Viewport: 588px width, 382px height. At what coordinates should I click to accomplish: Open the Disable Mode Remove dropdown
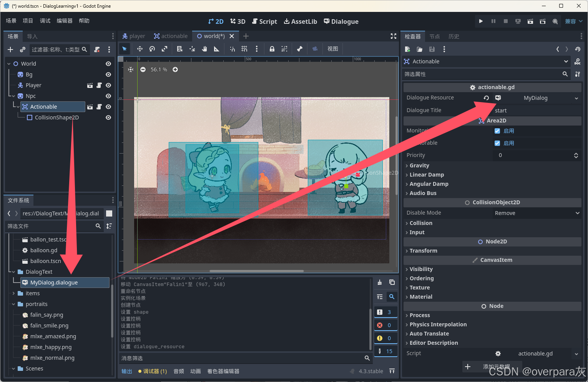click(x=537, y=213)
